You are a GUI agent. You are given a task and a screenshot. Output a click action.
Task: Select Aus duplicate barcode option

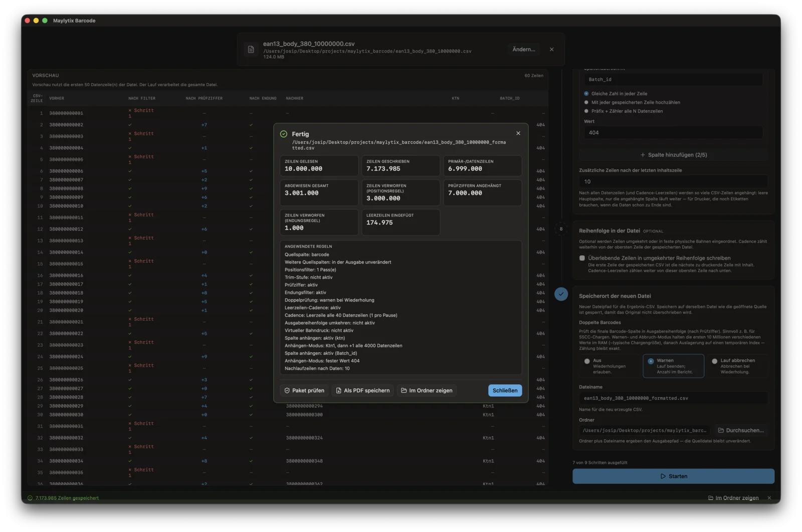click(x=610, y=366)
